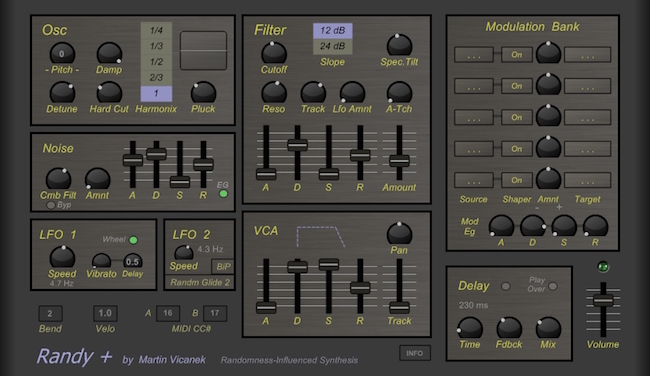This screenshot has height=376, width=650.
Task: Click the LFO 2 BiP button
Action: (x=223, y=267)
